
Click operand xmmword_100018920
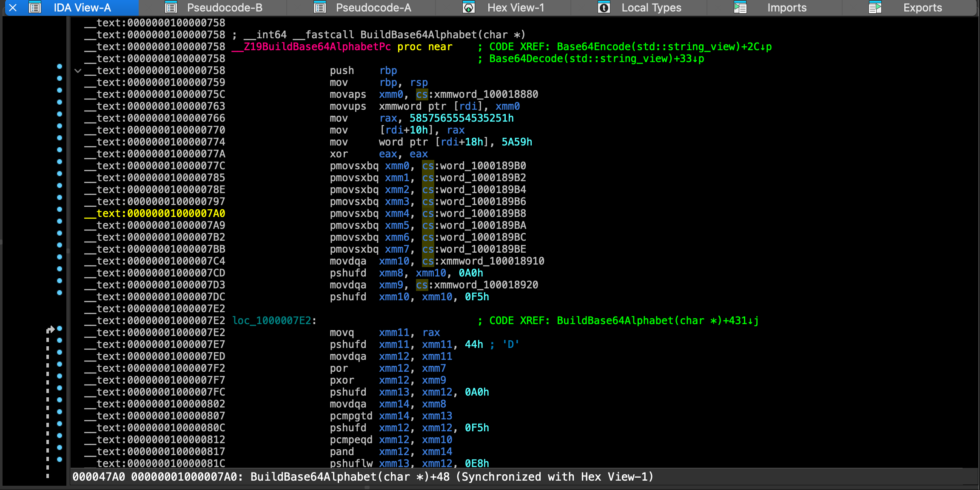click(486, 285)
